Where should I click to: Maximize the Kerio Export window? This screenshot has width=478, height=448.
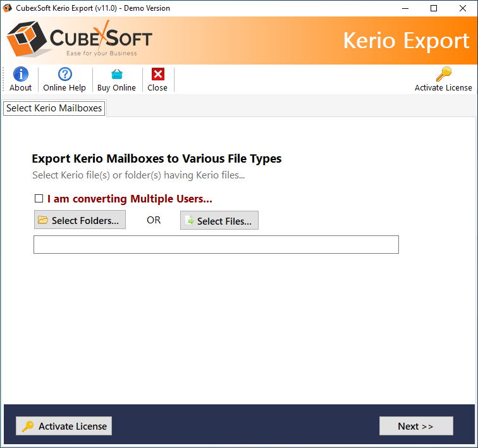point(434,8)
